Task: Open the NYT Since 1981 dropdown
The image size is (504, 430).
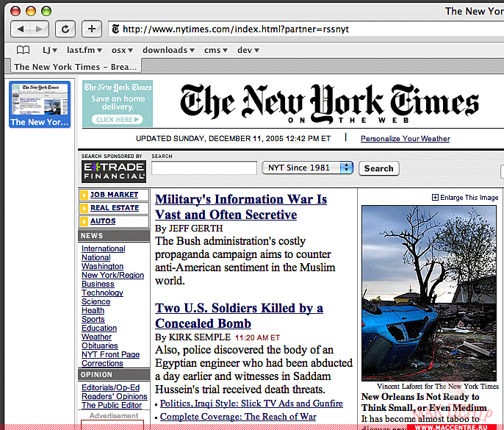Action: coord(308,168)
